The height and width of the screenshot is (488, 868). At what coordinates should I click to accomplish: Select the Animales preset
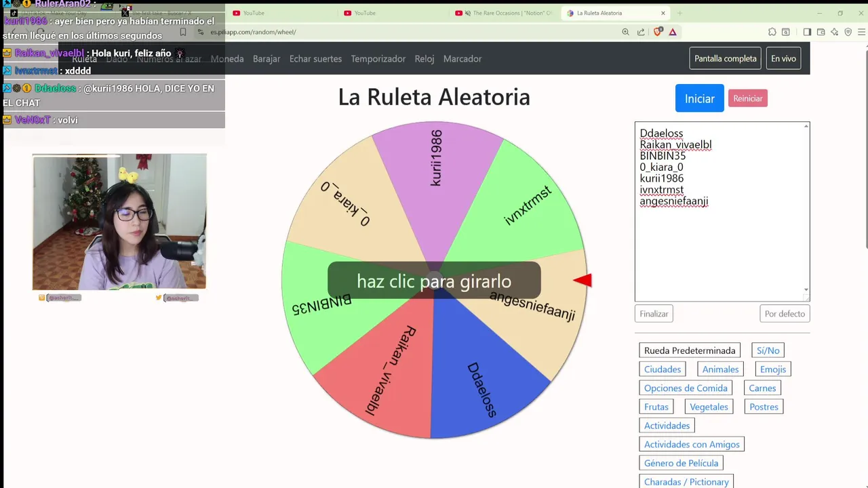click(720, 369)
